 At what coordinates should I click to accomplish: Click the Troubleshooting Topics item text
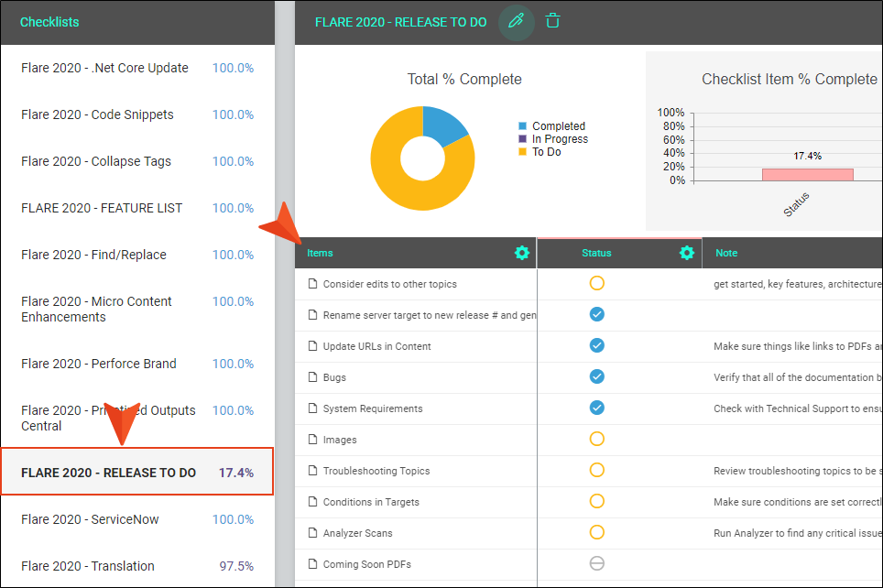point(376,471)
